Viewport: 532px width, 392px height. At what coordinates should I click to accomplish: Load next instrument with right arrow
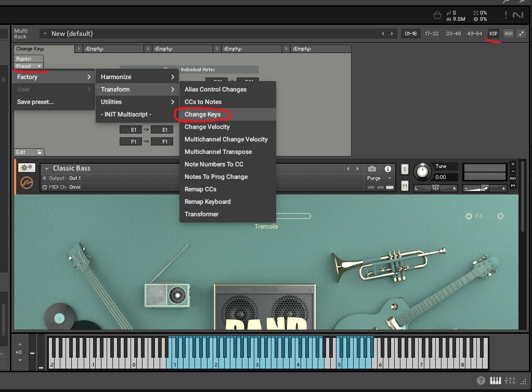(x=357, y=168)
